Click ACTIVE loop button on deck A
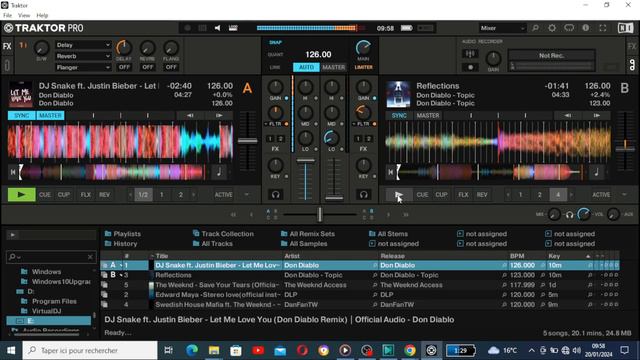The height and width of the screenshot is (360, 640). point(223,195)
